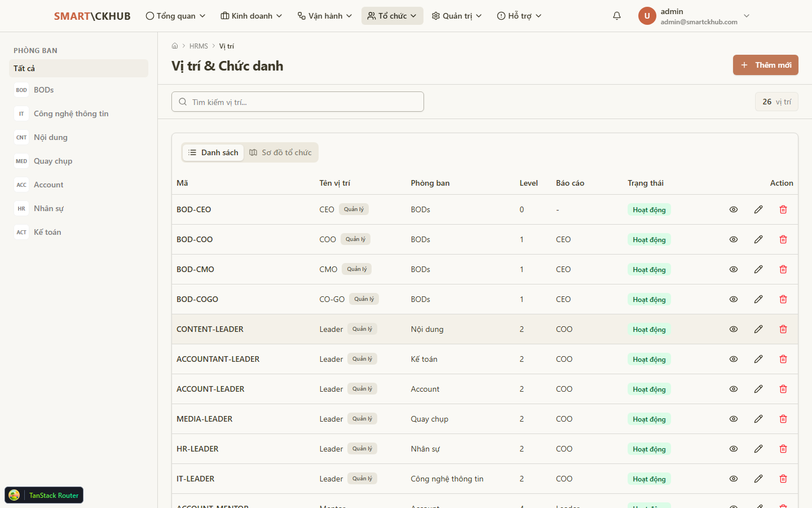Click the home icon in breadcrumb

tap(175, 46)
